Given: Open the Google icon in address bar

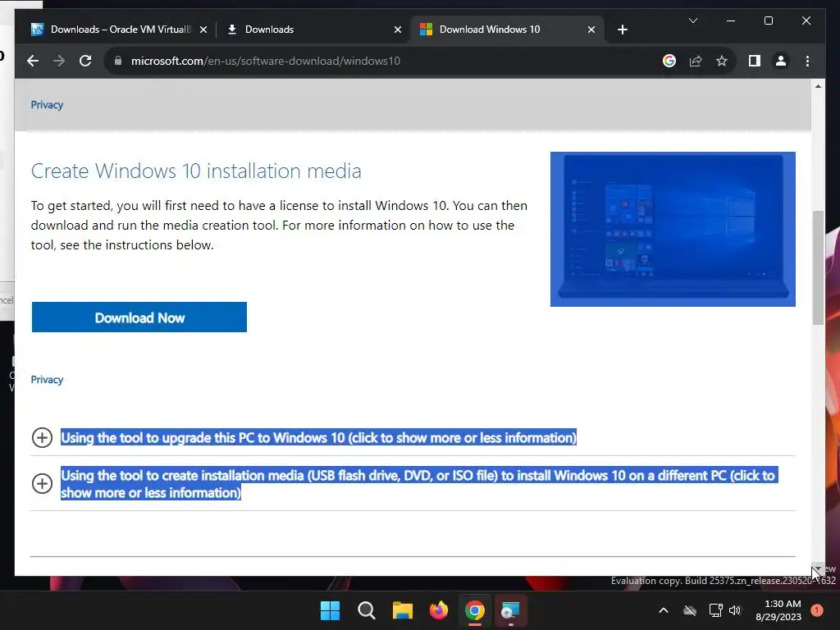Looking at the screenshot, I should pos(669,61).
